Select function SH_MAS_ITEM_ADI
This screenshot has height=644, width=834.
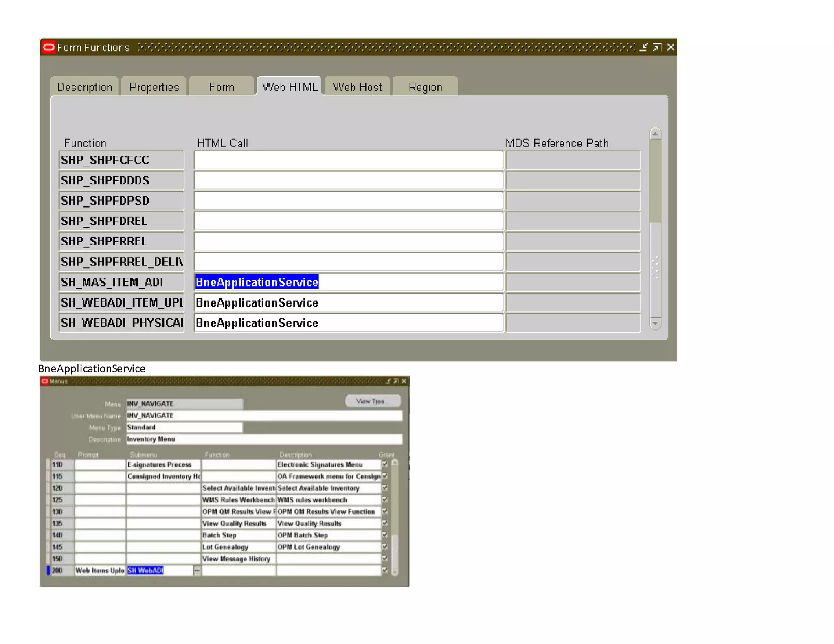[121, 282]
